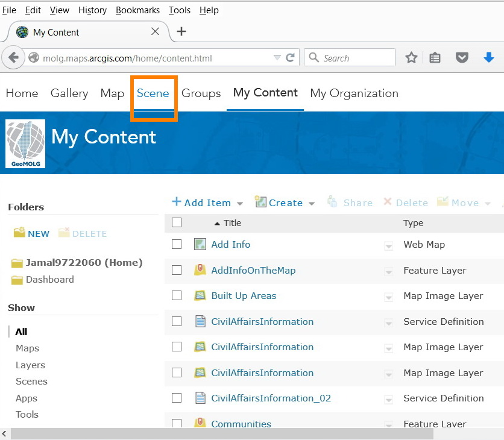This screenshot has width=504, height=440.
Task: Click the blue downloads arrow icon
Action: [x=489, y=58]
